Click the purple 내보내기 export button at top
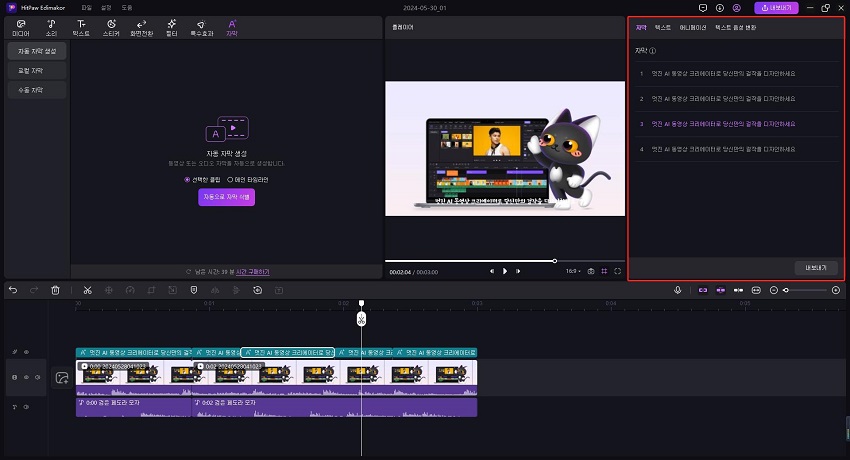 pyautogui.click(x=776, y=8)
